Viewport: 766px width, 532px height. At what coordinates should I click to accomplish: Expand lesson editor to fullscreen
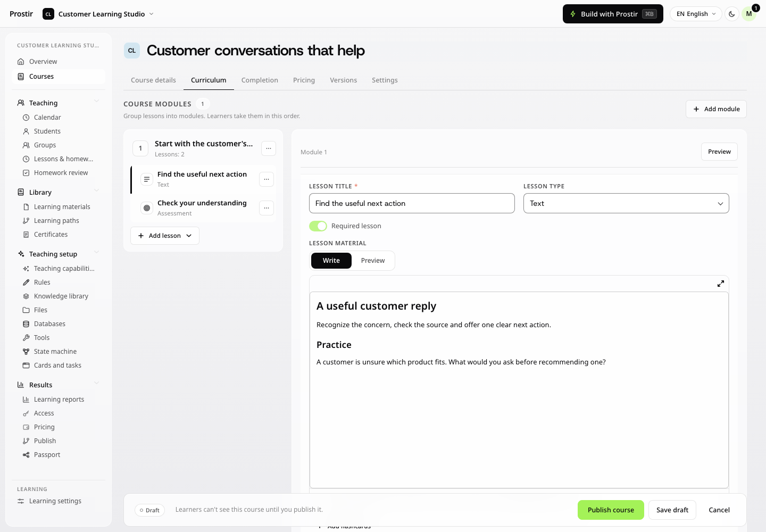point(721,284)
